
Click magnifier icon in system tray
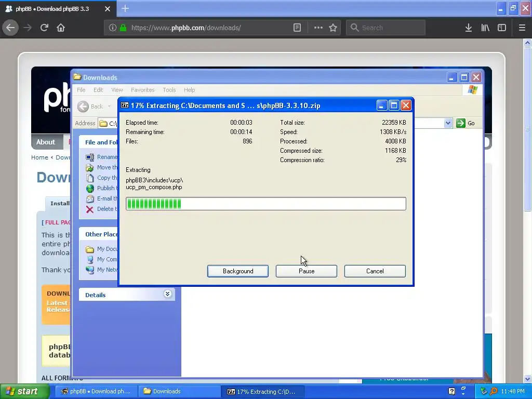click(x=494, y=391)
